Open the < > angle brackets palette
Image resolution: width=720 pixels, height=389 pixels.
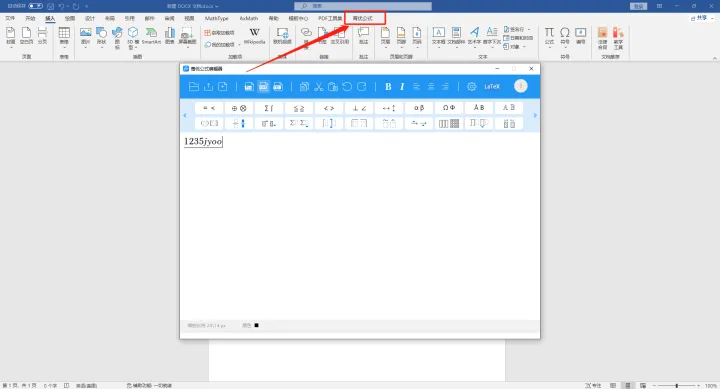329,108
